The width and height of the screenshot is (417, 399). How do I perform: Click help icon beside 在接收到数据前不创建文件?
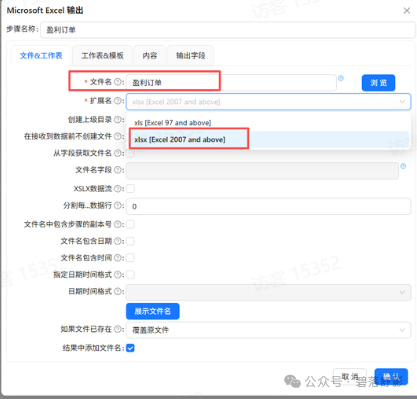(x=117, y=136)
